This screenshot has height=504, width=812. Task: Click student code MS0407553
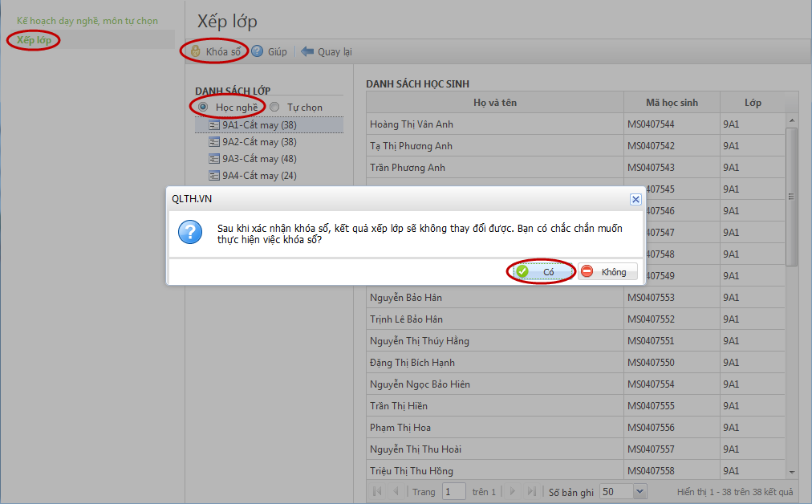(x=651, y=297)
